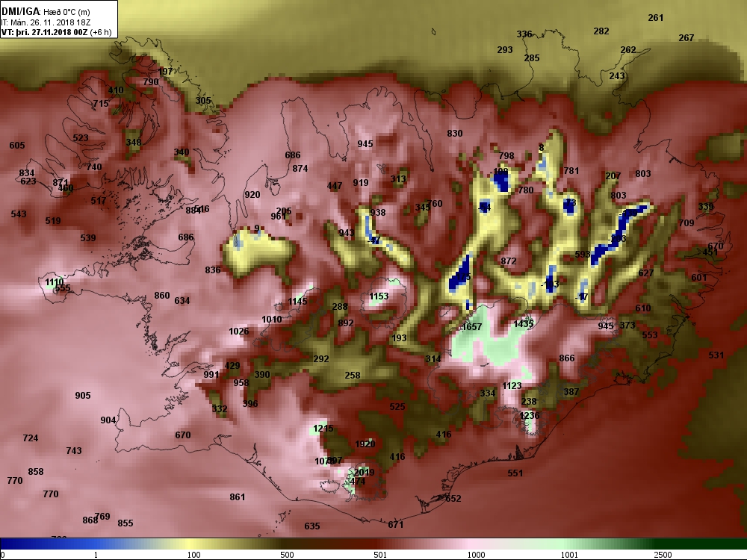Click the 627 value in the east
This screenshot has height=560, width=747.
(645, 273)
